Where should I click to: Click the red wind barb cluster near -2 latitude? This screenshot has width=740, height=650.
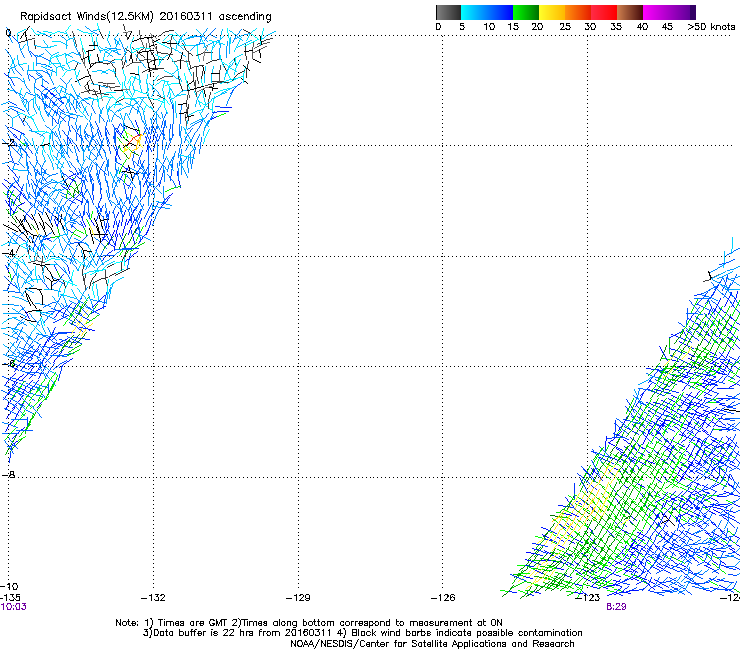click(134, 141)
